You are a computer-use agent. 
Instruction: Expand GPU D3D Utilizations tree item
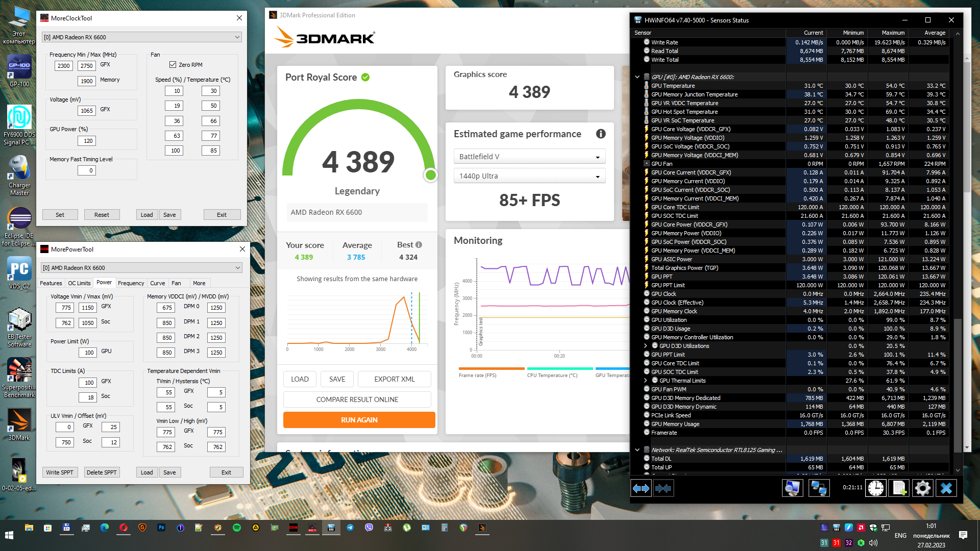click(646, 346)
